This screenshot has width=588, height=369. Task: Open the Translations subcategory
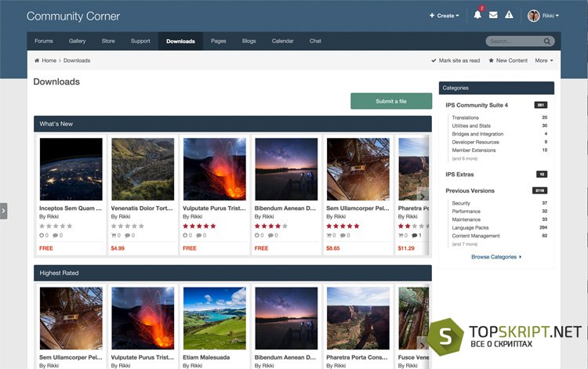pos(466,118)
